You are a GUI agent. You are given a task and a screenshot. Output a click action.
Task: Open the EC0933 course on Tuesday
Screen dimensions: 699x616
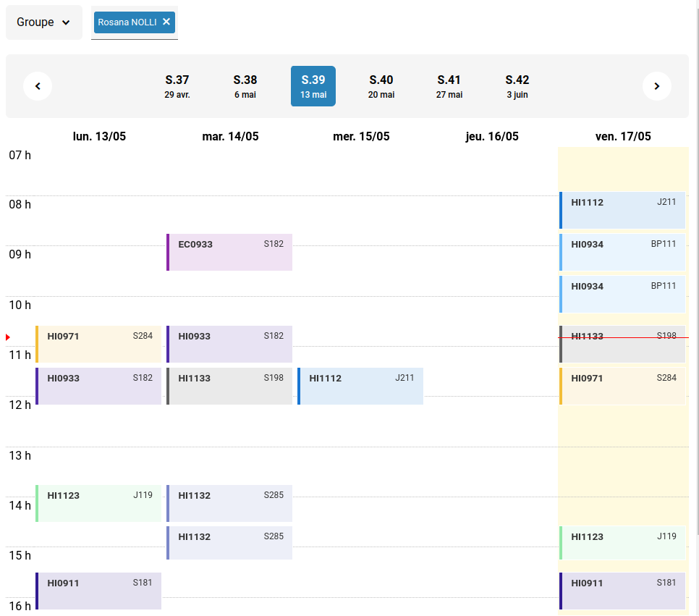point(229,252)
